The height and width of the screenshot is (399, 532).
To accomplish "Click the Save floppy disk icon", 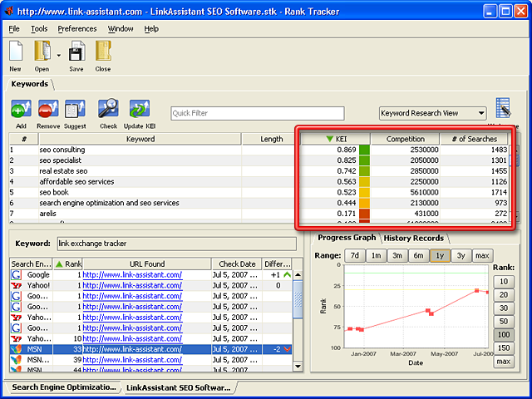I will [77, 52].
